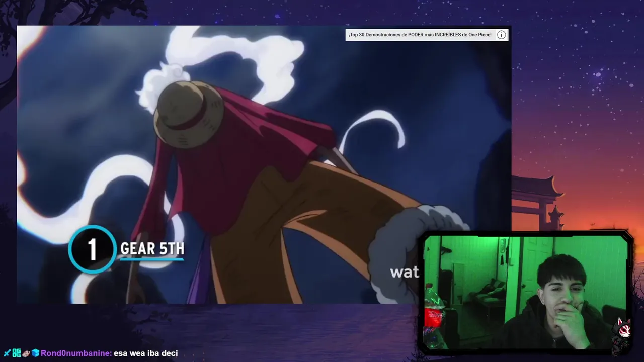Click the sword moderator badge in chat
Viewport: 644px width, 362px height.
7,353
